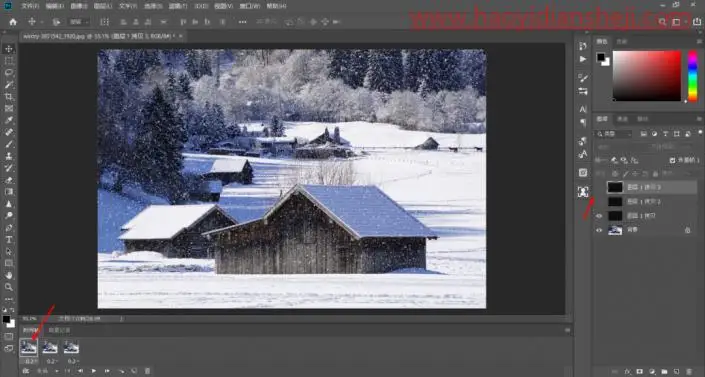The image size is (705, 377).
Task: Select the Lasso tool
Action: point(9,72)
